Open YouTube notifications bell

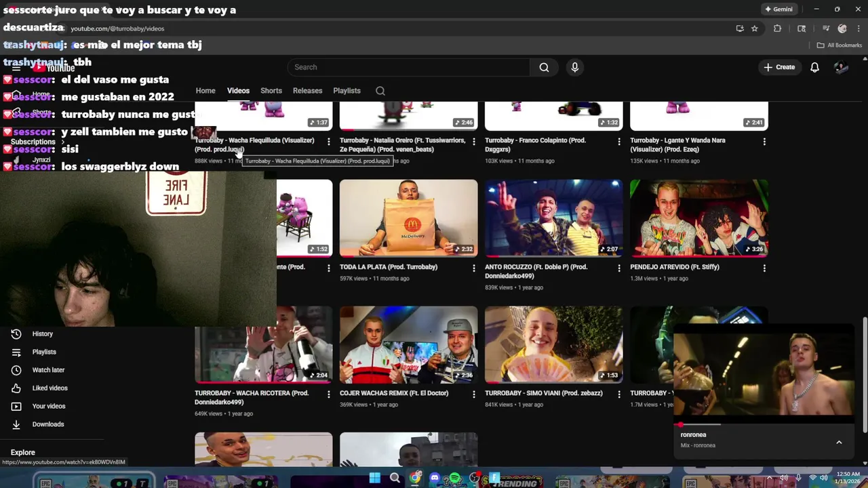coord(815,67)
